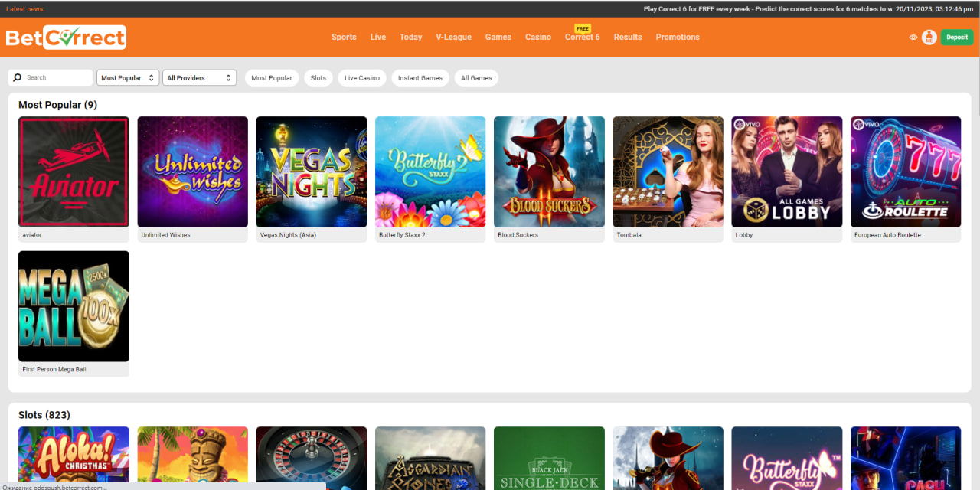The height and width of the screenshot is (490, 980).
Task: Expand the Most Popular sort dropdown
Action: [x=128, y=78]
